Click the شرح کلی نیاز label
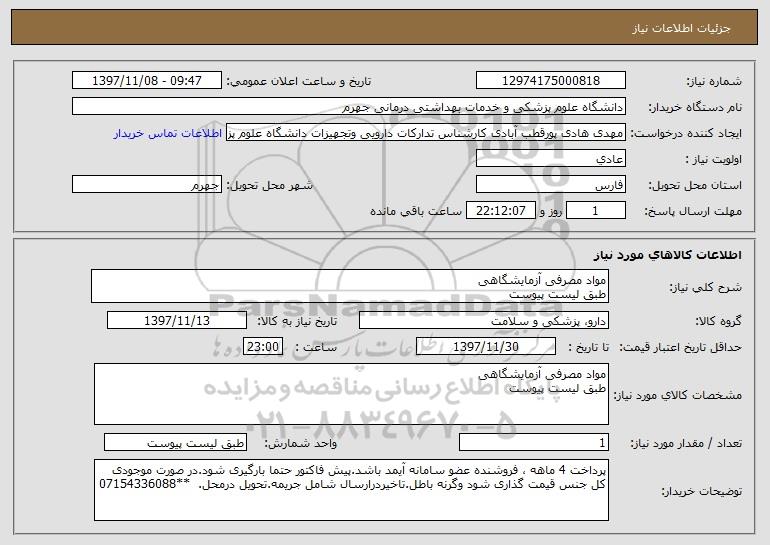The width and height of the screenshot is (770, 545). click(x=706, y=287)
